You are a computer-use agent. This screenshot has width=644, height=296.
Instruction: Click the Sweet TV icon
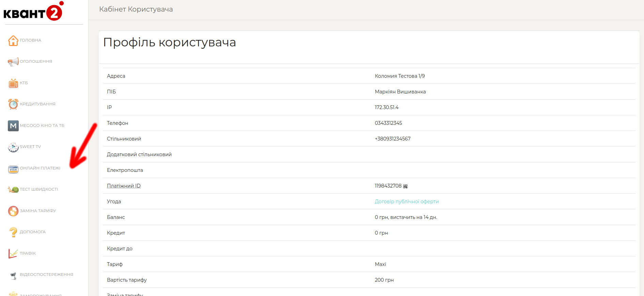(x=13, y=147)
